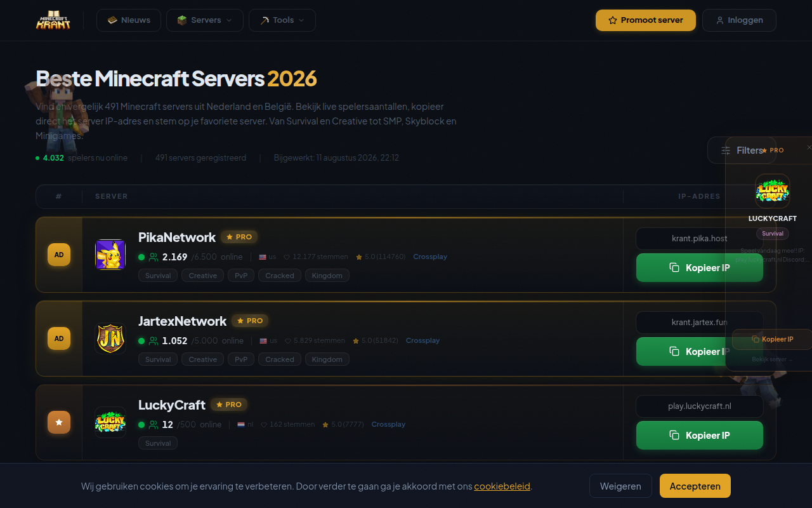Open the Minecraft Krant logo home link

pyautogui.click(x=53, y=20)
